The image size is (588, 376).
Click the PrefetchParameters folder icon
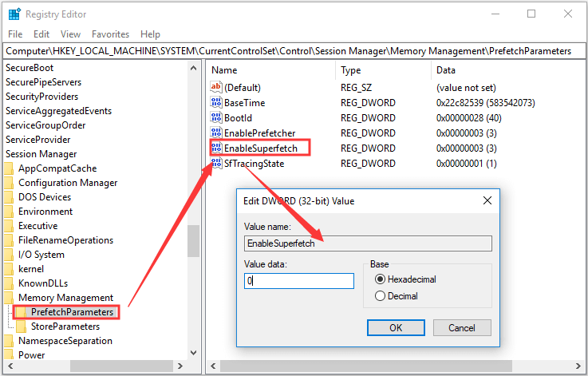pos(22,312)
